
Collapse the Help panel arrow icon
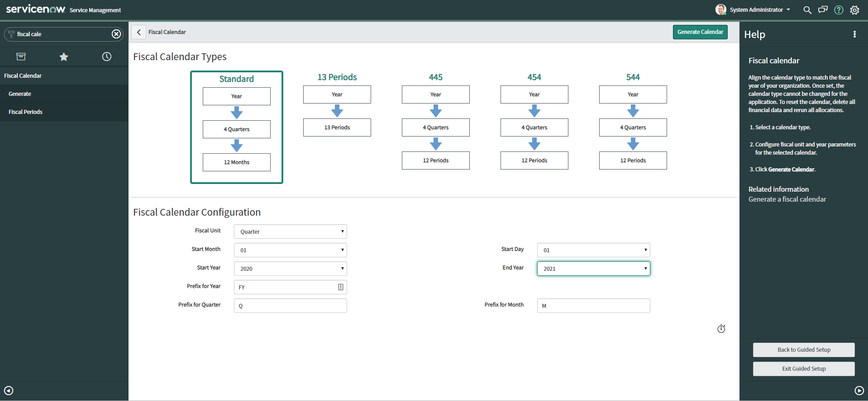pyautogui.click(x=859, y=391)
